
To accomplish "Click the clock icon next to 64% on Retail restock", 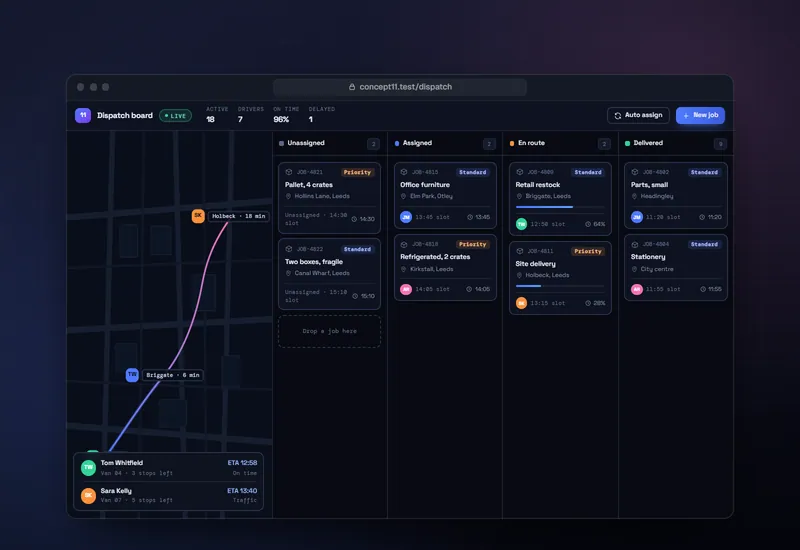I will [588, 224].
